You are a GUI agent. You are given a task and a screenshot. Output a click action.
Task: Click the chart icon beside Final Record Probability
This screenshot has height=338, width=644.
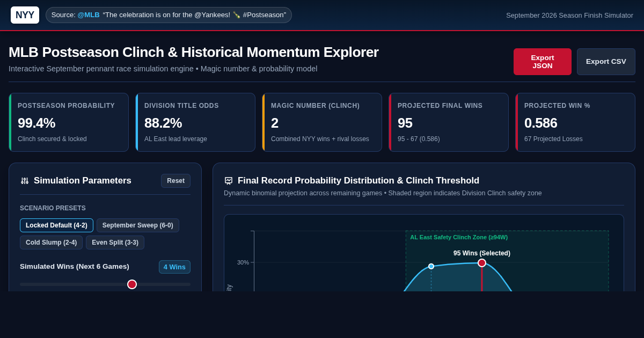229,181
